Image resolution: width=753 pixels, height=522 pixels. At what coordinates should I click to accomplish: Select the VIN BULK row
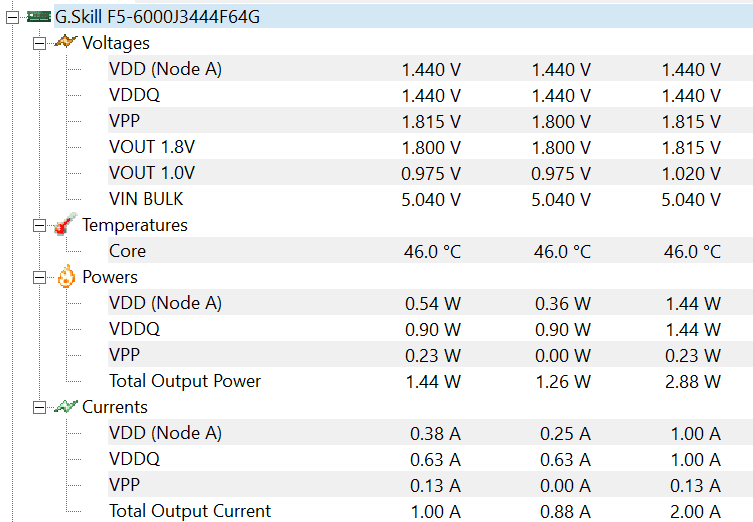point(430,199)
